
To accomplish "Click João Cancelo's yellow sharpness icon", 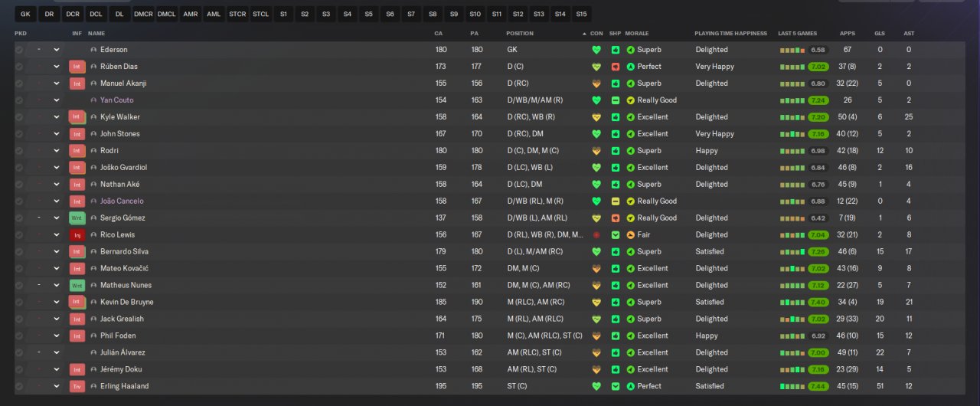I will pos(616,201).
